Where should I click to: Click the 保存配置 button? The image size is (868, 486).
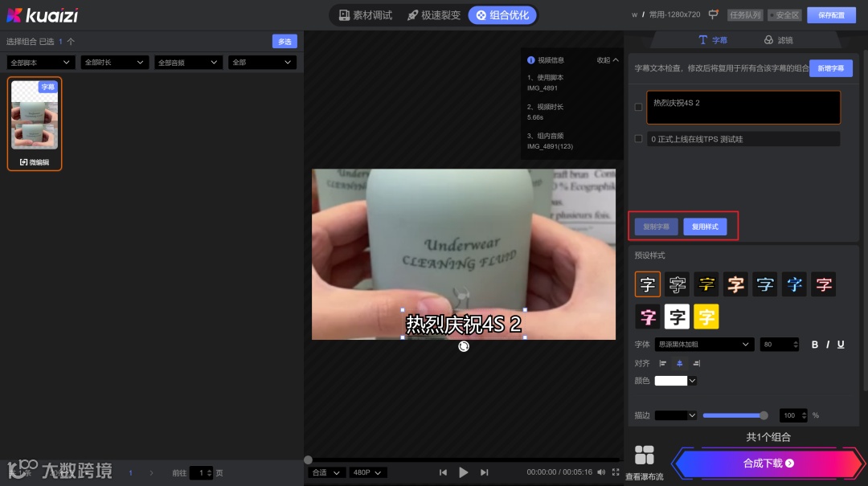click(x=832, y=15)
